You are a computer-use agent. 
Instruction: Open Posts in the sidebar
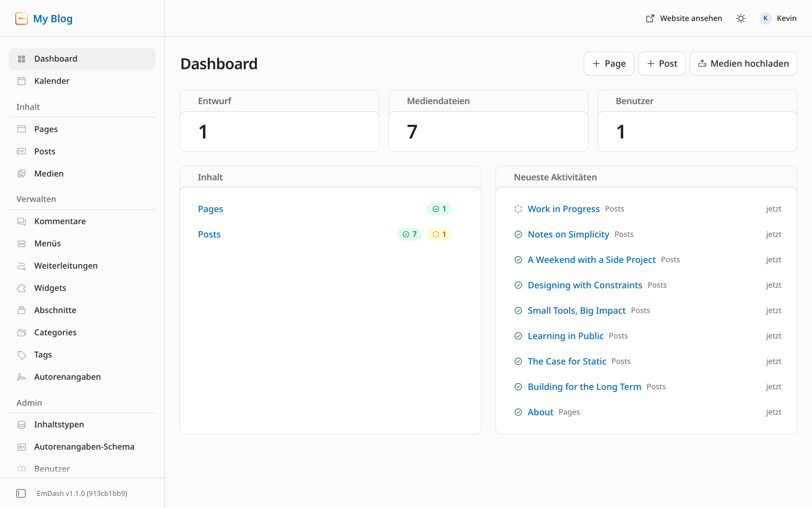[x=82, y=151]
